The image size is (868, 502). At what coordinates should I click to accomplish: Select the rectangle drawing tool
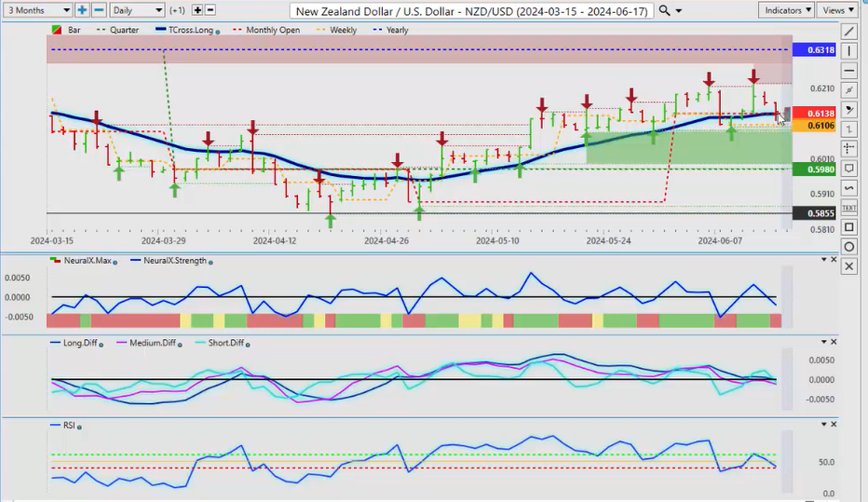(848, 227)
